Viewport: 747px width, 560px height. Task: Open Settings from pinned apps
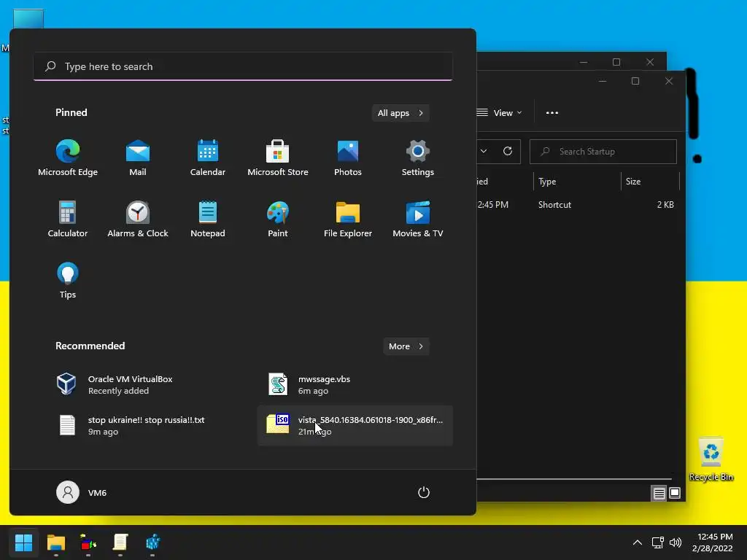pyautogui.click(x=418, y=158)
